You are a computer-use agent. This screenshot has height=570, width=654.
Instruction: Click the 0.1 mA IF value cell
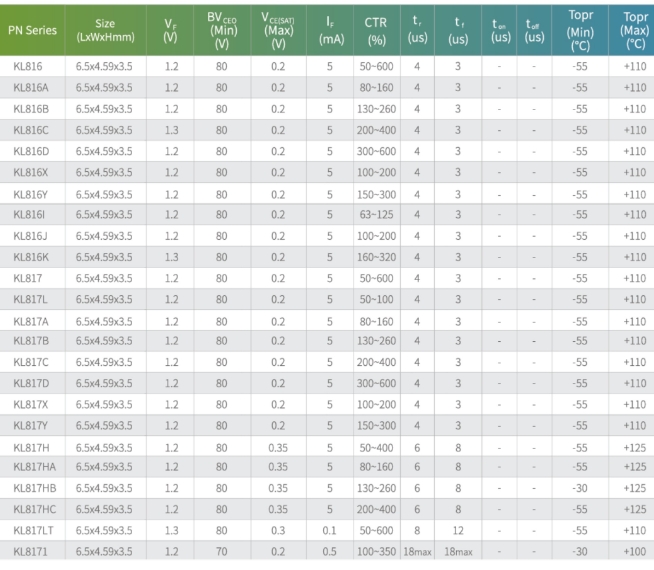click(x=331, y=530)
